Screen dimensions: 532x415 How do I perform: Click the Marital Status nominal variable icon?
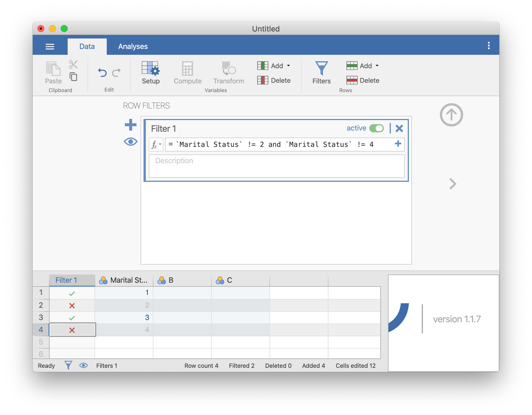coord(103,280)
